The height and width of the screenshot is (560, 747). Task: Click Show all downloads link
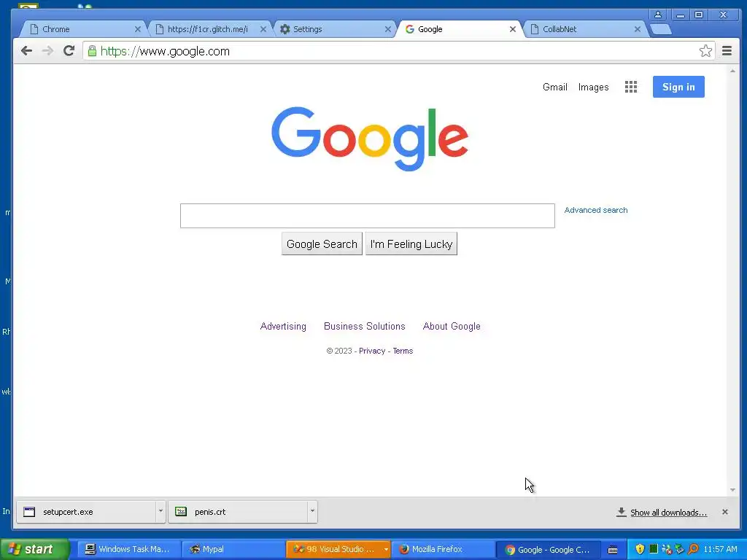coord(668,513)
